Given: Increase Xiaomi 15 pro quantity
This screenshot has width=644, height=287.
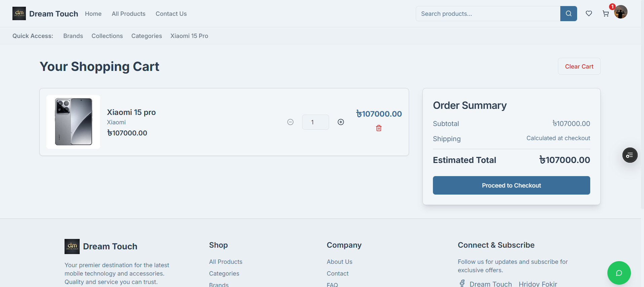Looking at the screenshot, I should (341, 122).
